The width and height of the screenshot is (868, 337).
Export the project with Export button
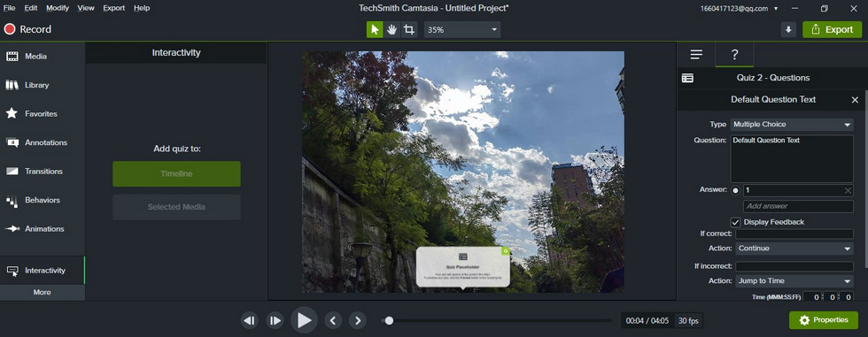pos(832,30)
